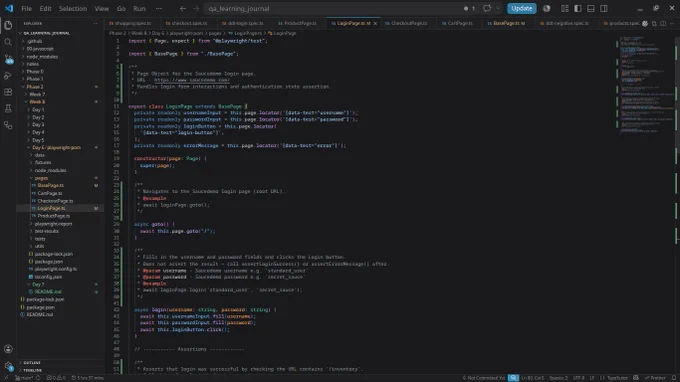Open the Explorer view in the activity bar
This screenshot has width=680, height=382.
click(x=8, y=26)
